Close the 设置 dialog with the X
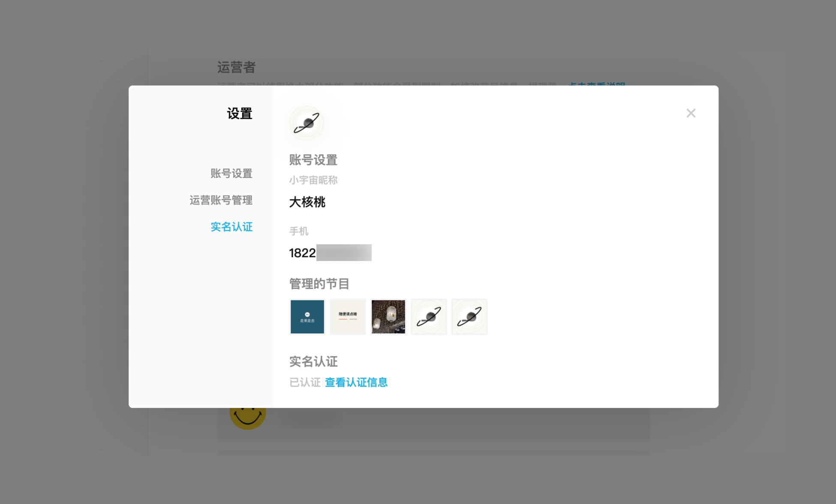 (x=691, y=113)
